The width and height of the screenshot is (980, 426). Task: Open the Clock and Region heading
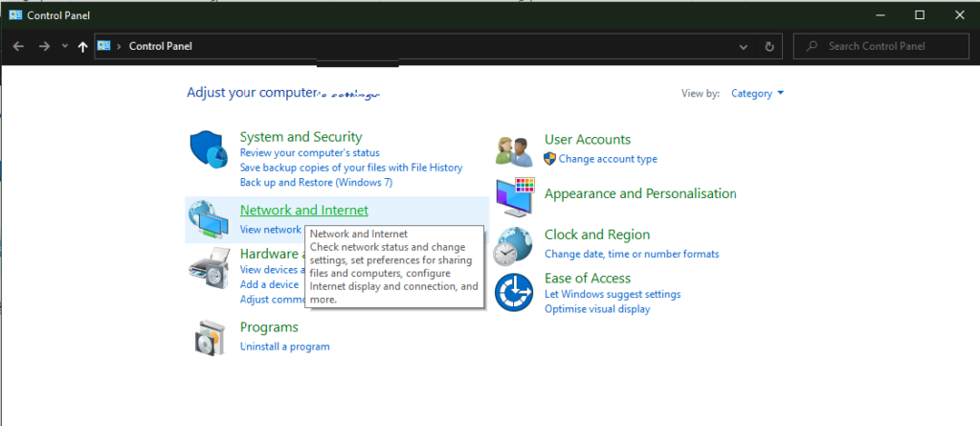[x=597, y=235]
